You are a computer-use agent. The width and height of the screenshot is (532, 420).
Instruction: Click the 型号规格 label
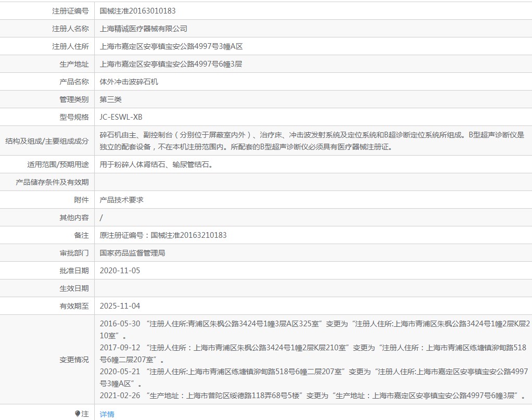click(x=74, y=117)
